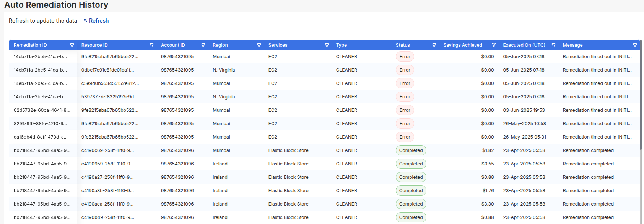The image size is (644, 224).
Task: Click Completed status in the $1.76 row
Action: (411, 191)
